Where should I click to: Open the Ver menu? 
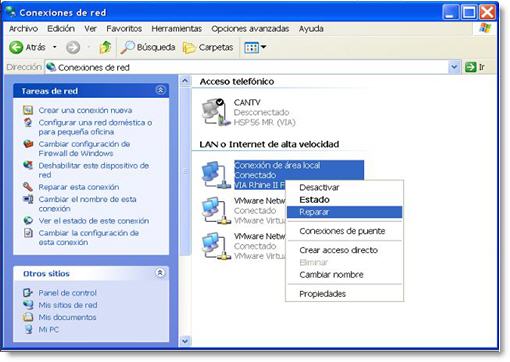click(90, 29)
